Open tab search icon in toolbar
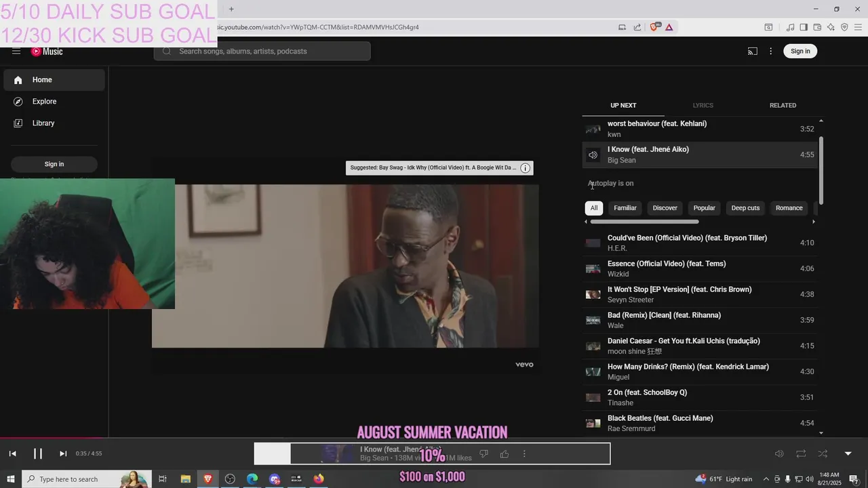The height and width of the screenshot is (488, 868). [x=768, y=27]
